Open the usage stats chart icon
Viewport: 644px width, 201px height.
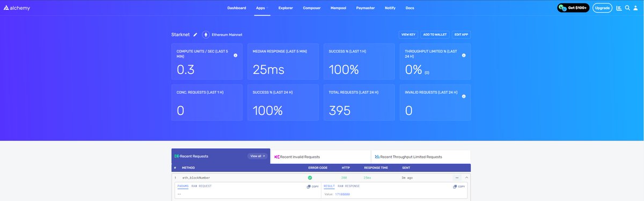click(x=619, y=8)
